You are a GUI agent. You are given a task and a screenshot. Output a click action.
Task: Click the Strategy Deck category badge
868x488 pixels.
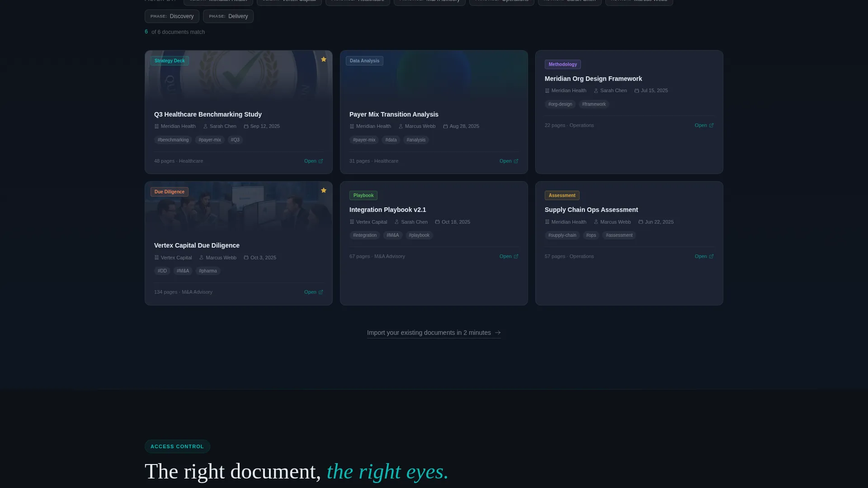(x=170, y=61)
